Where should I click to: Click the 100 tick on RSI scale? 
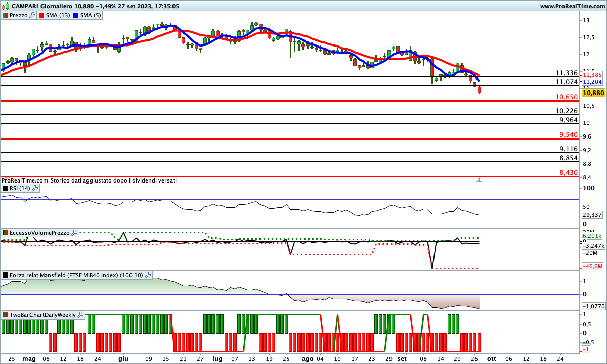588,188
